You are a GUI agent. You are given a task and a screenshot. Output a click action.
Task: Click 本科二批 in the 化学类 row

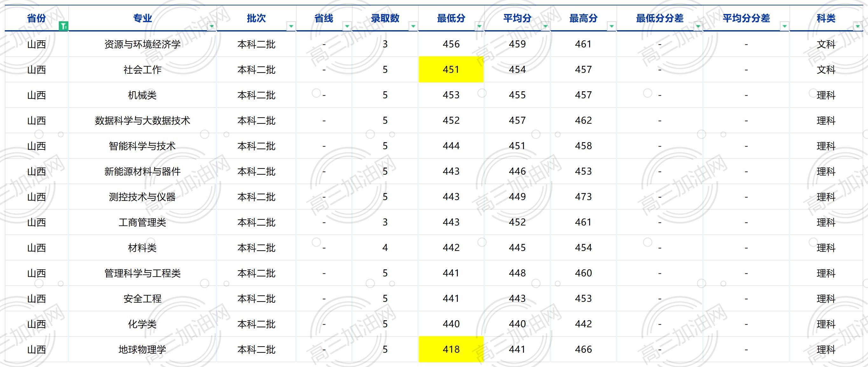(x=256, y=324)
